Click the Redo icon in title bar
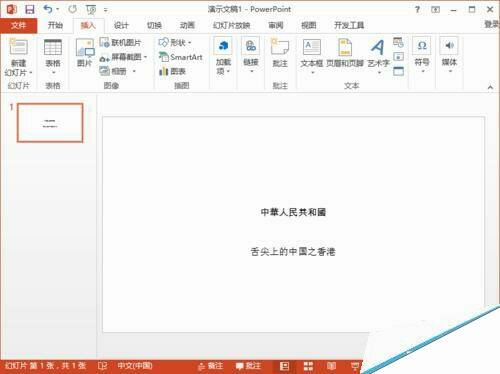This screenshot has width=500, height=374. (72, 9)
